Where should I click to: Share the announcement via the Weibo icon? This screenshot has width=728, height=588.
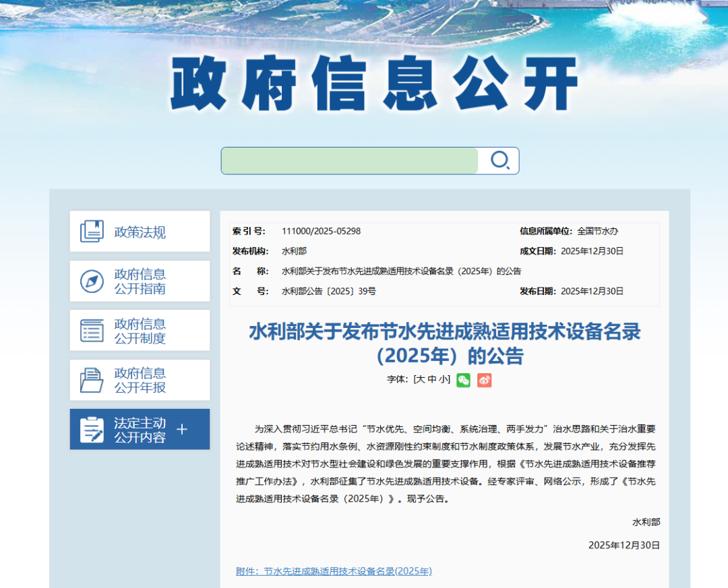pos(484,381)
